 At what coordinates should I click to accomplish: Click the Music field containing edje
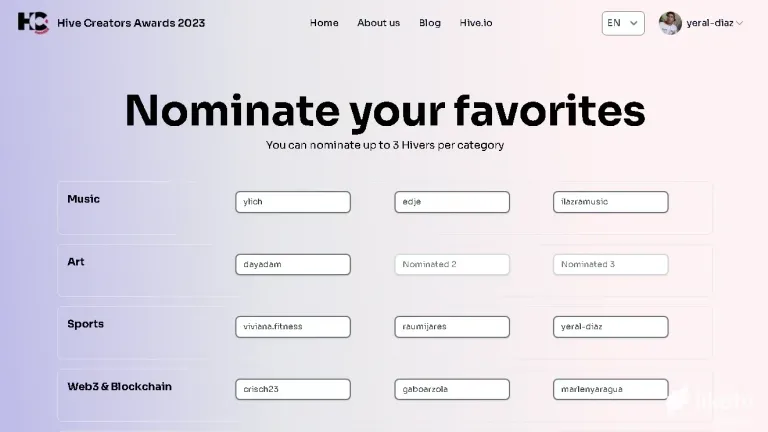[x=452, y=202]
